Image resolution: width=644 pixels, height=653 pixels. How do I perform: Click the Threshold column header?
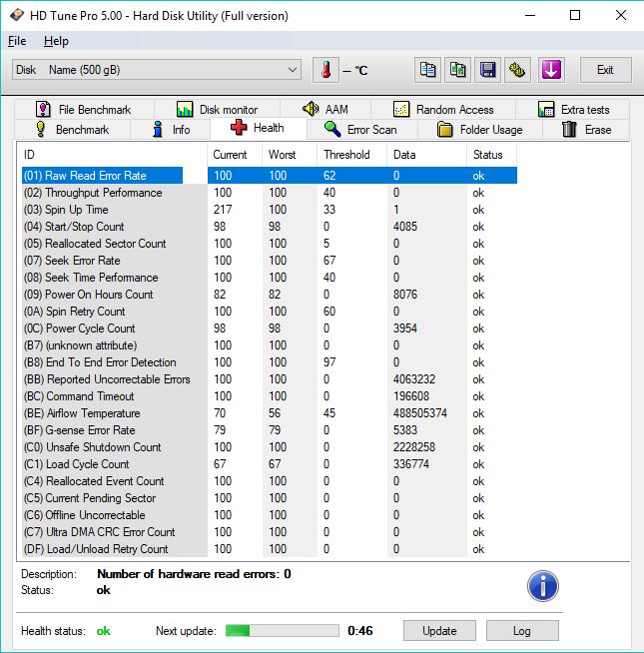point(352,155)
